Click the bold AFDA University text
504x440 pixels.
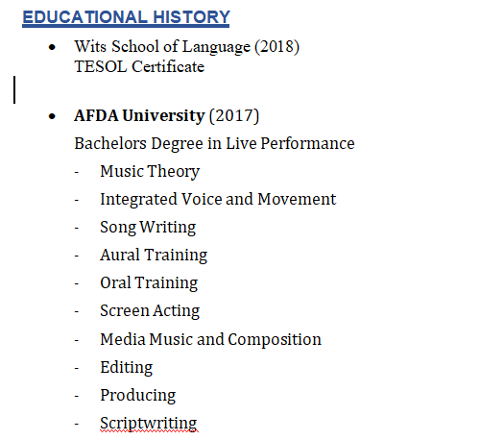139,115
